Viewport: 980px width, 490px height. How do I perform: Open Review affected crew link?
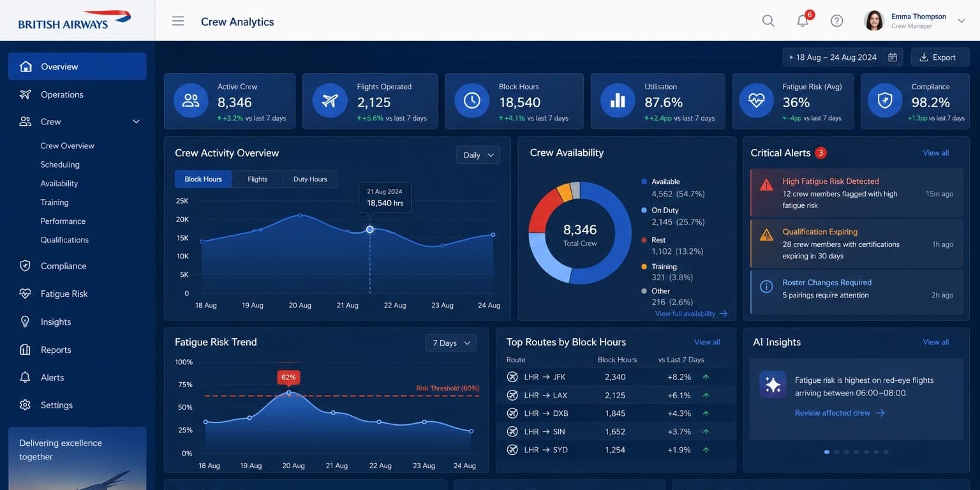click(840, 413)
